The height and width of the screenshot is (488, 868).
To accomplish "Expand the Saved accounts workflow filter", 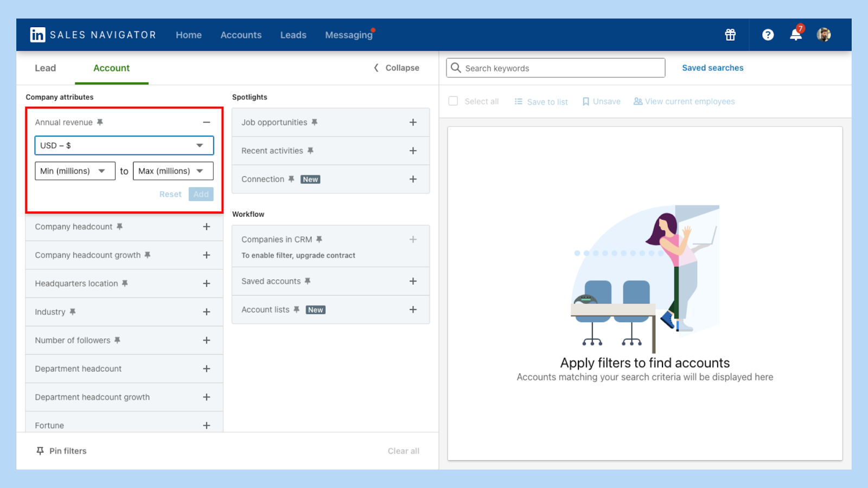I will click(413, 281).
